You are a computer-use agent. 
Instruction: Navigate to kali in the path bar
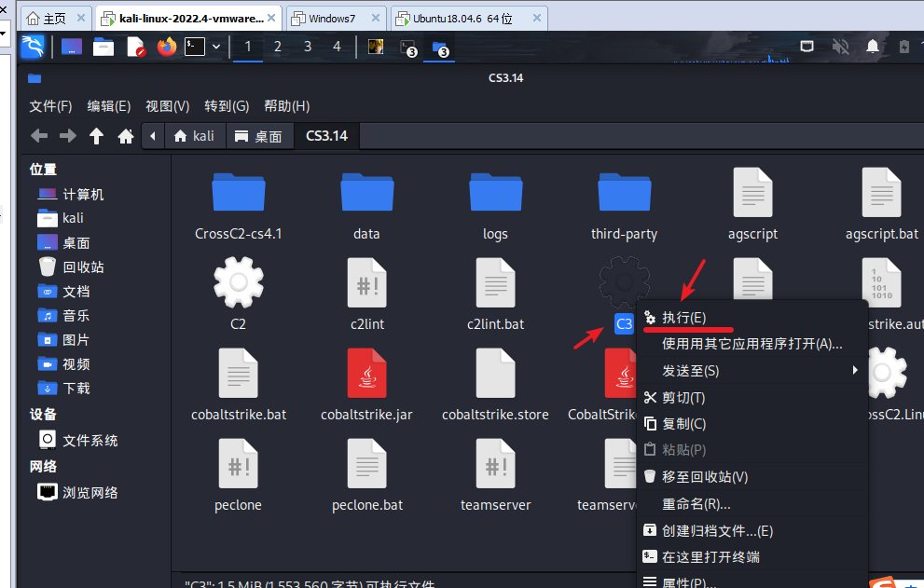pos(195,136)
